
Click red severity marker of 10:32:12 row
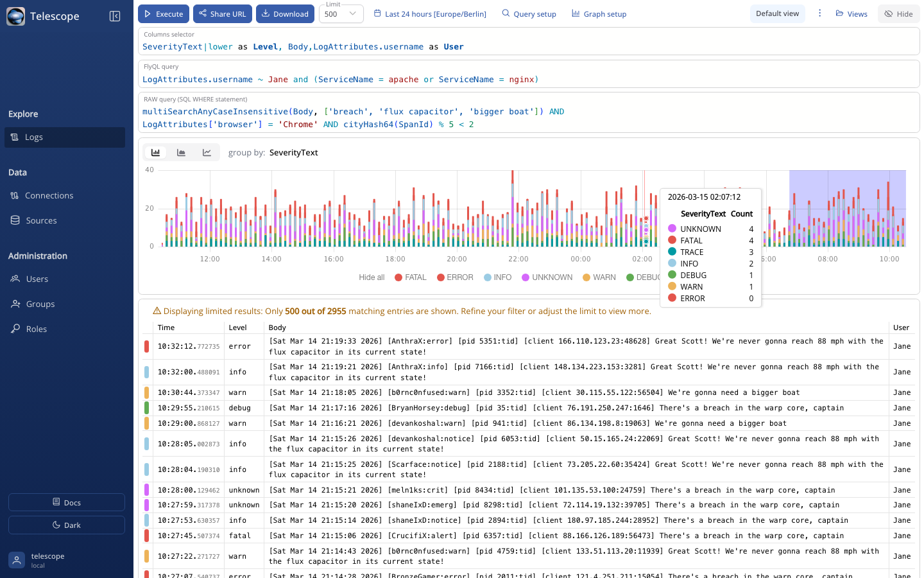(x=146, y=346)
